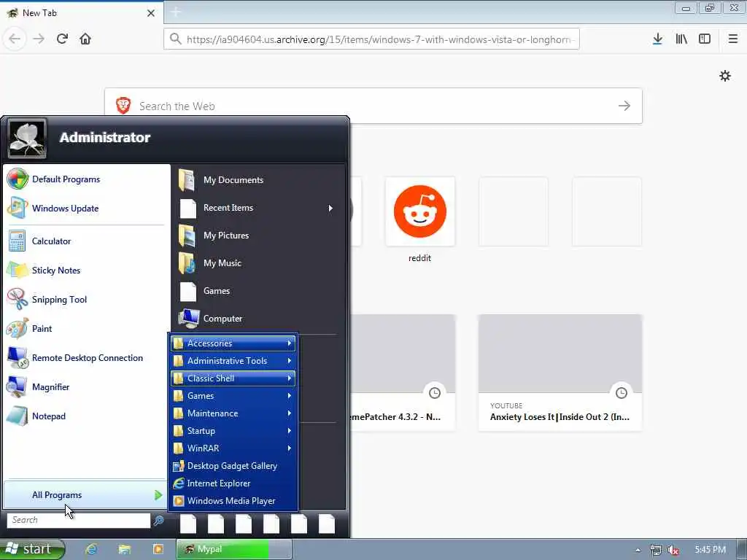Click the browser forward arrow
The height and width of the screenshot is (560, 747).
(39, 39)
